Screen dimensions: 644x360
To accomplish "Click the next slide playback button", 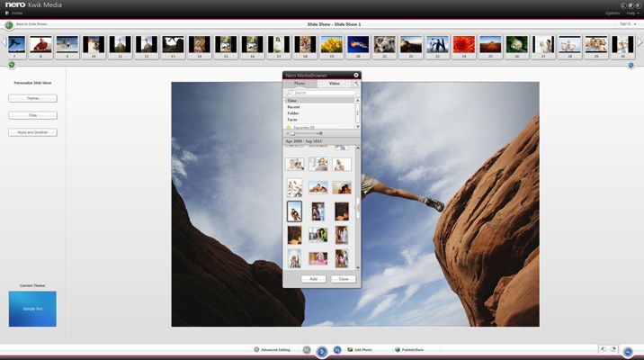I will click(x=337, y=349).
